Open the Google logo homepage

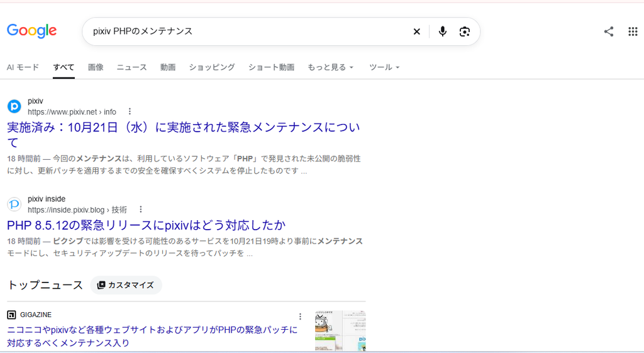tap(31, 31)
